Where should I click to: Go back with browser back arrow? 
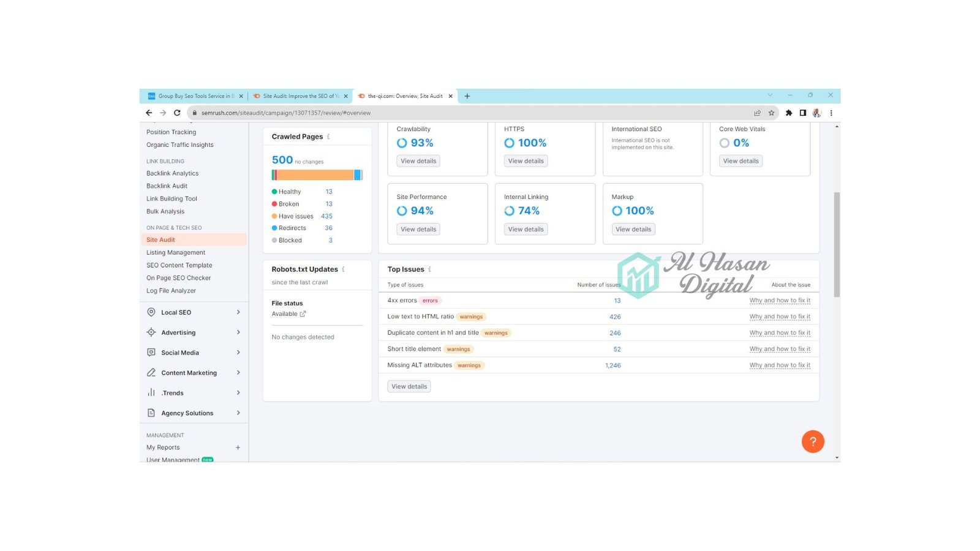click(149, 113)
